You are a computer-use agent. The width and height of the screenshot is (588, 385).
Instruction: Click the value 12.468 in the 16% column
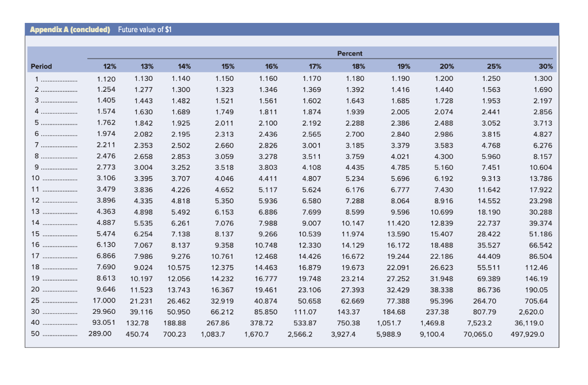266,257
